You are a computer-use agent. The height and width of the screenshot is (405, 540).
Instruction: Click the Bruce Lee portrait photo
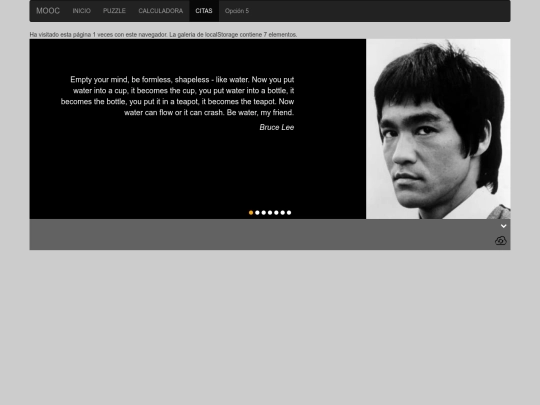point(438,129)
